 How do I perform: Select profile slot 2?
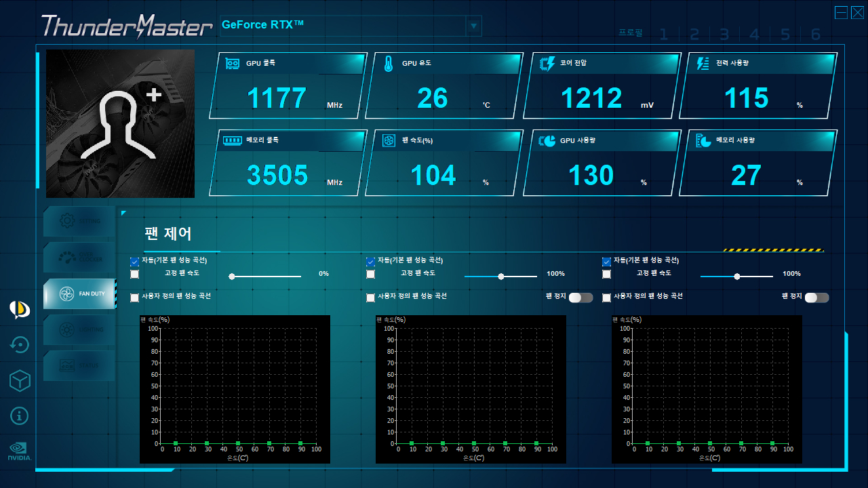694,35
